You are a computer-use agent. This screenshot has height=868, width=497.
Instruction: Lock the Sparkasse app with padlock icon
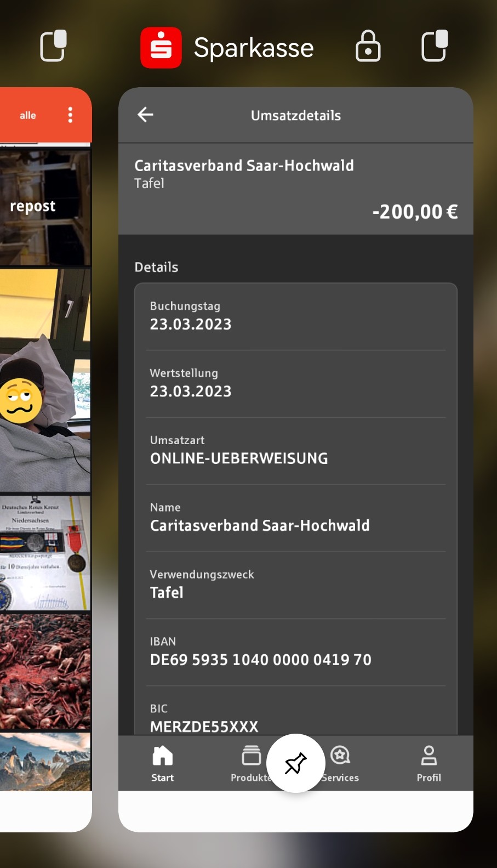368,46
